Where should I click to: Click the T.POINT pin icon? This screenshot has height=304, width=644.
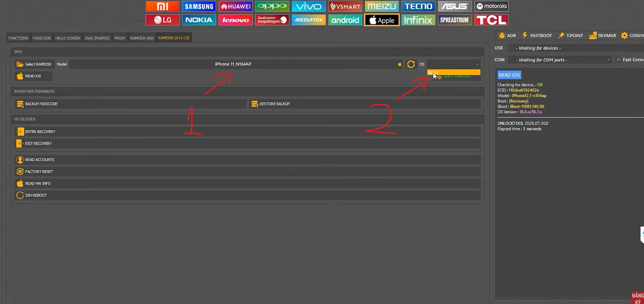(561, 36)
